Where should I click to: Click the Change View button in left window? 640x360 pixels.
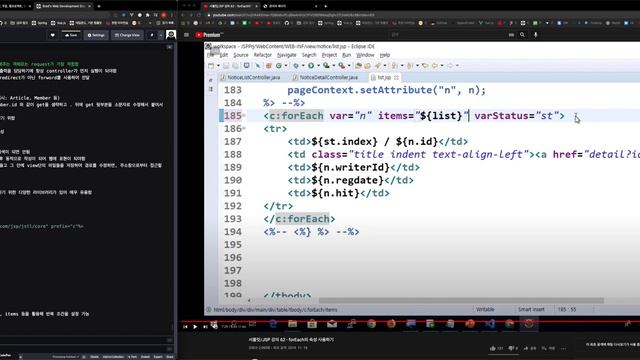point(127,36)
